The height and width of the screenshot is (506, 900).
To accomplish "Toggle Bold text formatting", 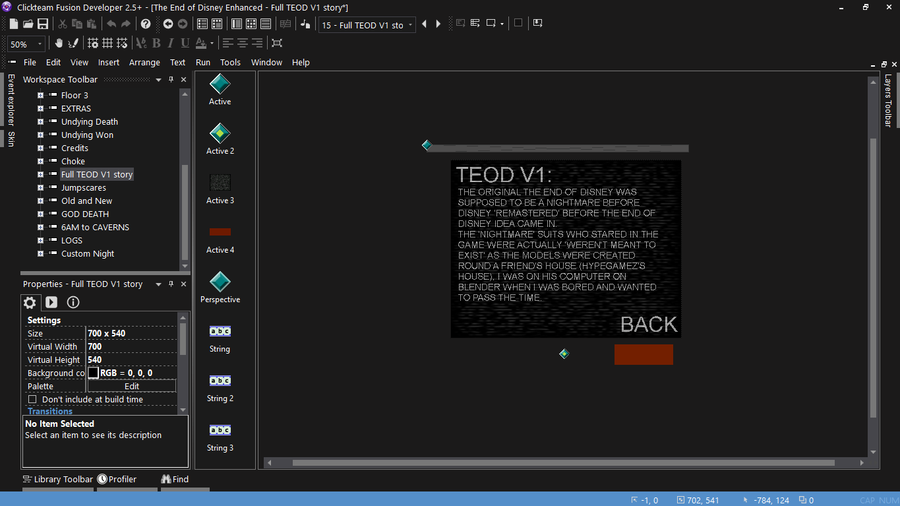I will (156, 43).
